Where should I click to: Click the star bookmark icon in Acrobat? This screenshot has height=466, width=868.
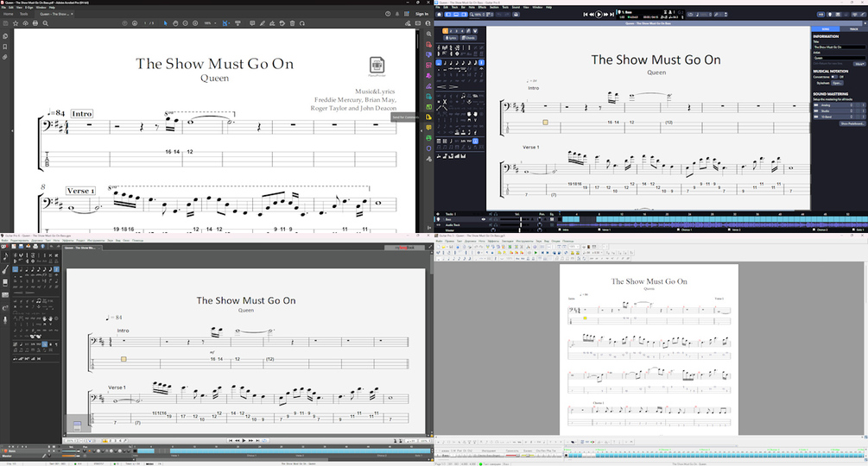[16, 23]
